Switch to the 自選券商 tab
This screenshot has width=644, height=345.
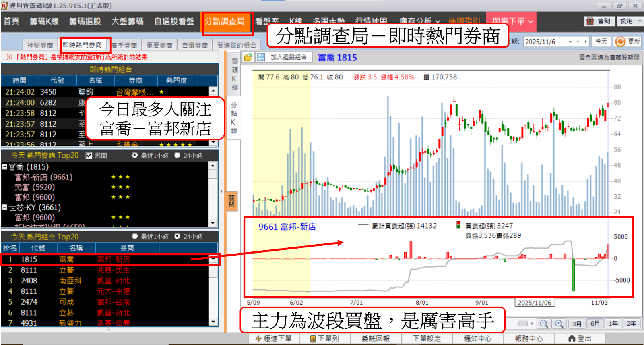click(x=195, y=45)
